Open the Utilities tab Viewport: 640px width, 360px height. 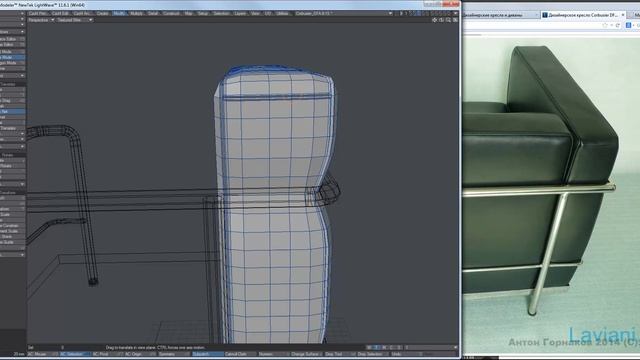point(282,13)
